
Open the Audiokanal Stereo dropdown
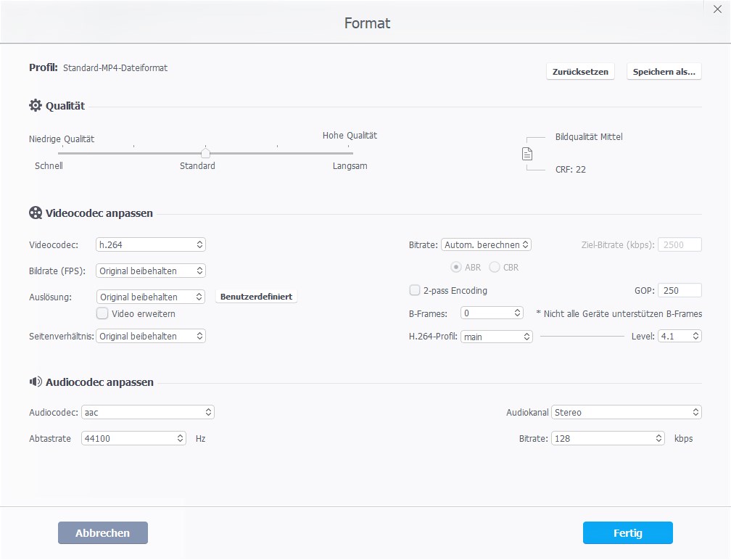click(627, 412)
